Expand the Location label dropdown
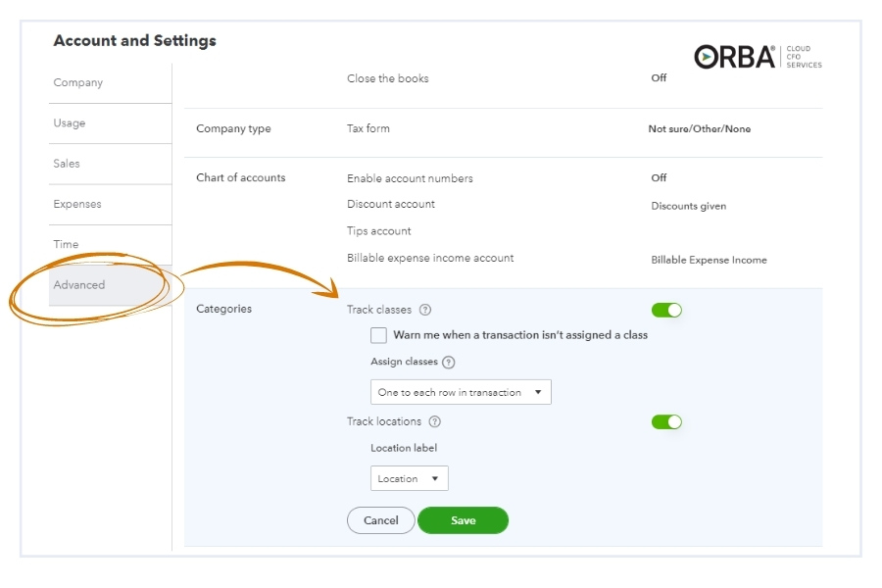The image size is (882, 588). click(409, 478)
